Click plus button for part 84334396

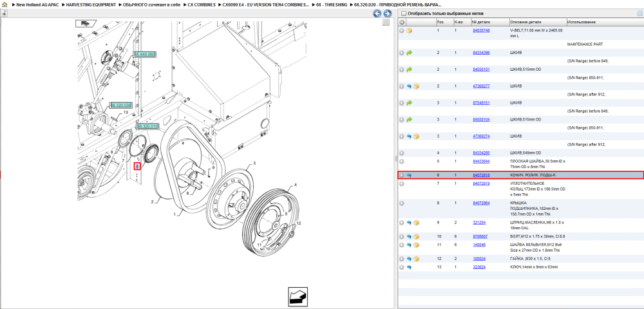[x=402, y=53]
